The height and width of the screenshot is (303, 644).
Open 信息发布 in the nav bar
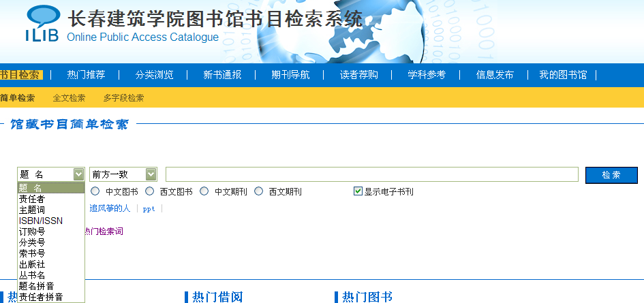pyautogui.click(x=495, y=75)
